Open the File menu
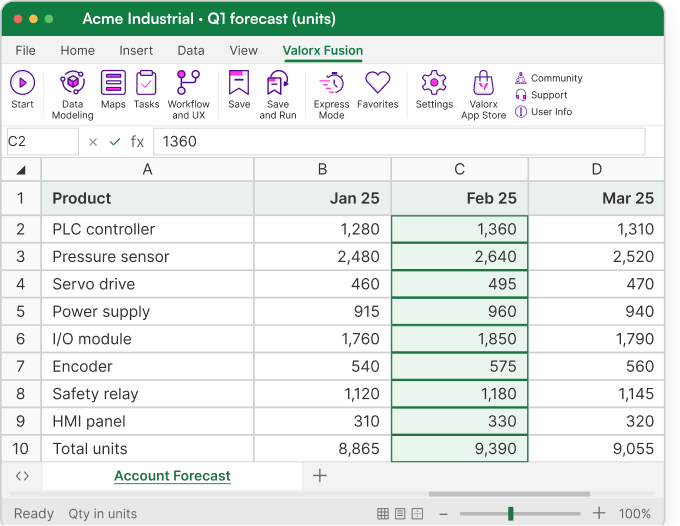The height and width of the screenshot is (526, 680). coord(26,50)
